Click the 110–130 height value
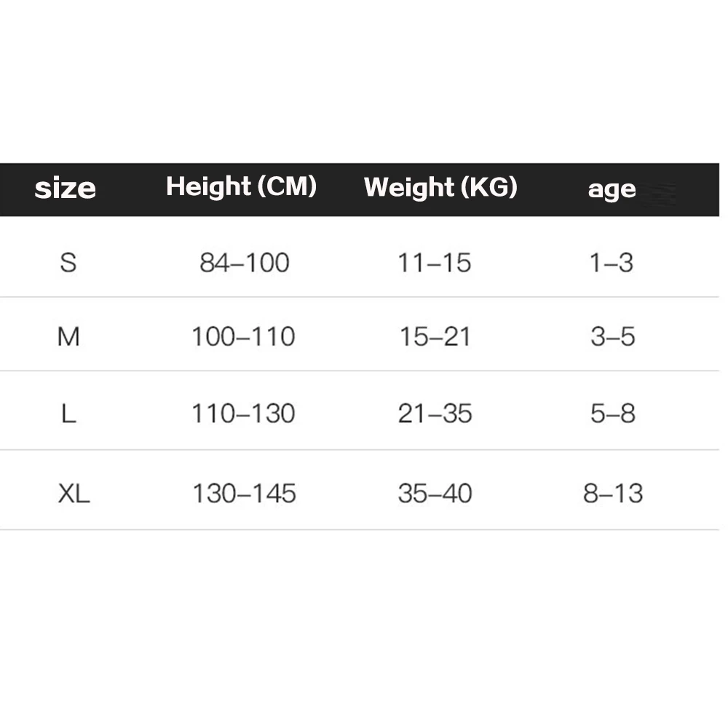Screen dimensions: 728x728 coord(243,414)
